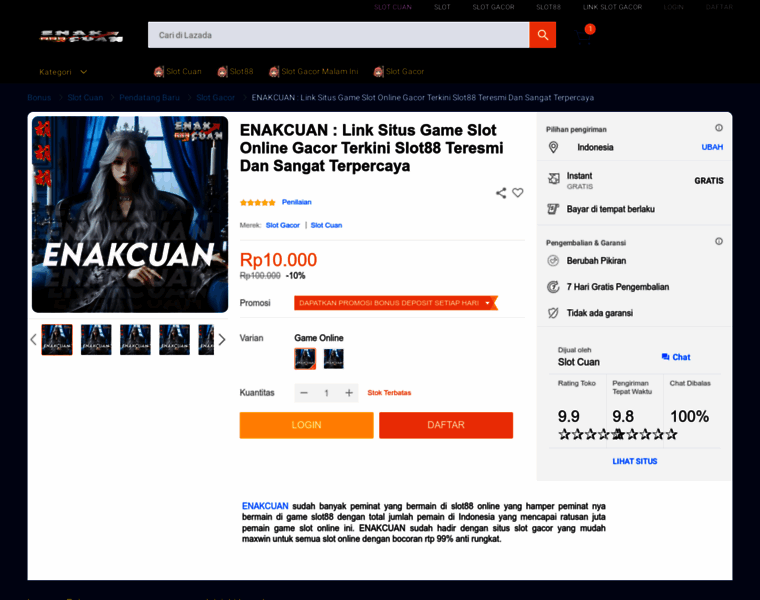Click the orange search magnifier button
The image size is (760, 600).
pyautogui.click(x=542, y=35)
